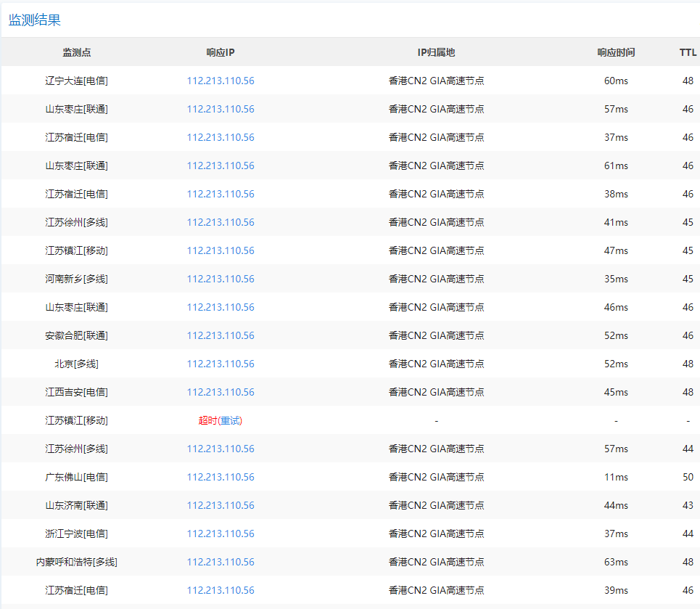
Task: Click 香港CN2 GIA高速节点 in 广东佛山 row
Action: pos(436,477)
